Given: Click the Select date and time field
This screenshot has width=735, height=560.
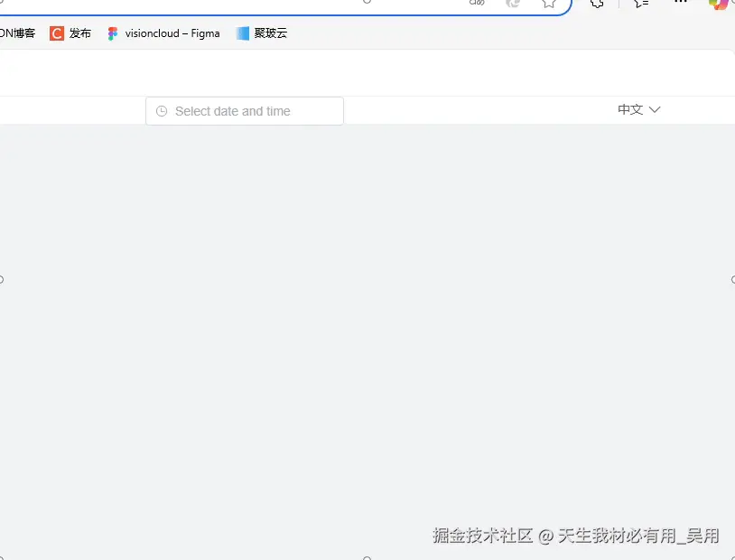Looking at the screenshot, I should [244, 110].
